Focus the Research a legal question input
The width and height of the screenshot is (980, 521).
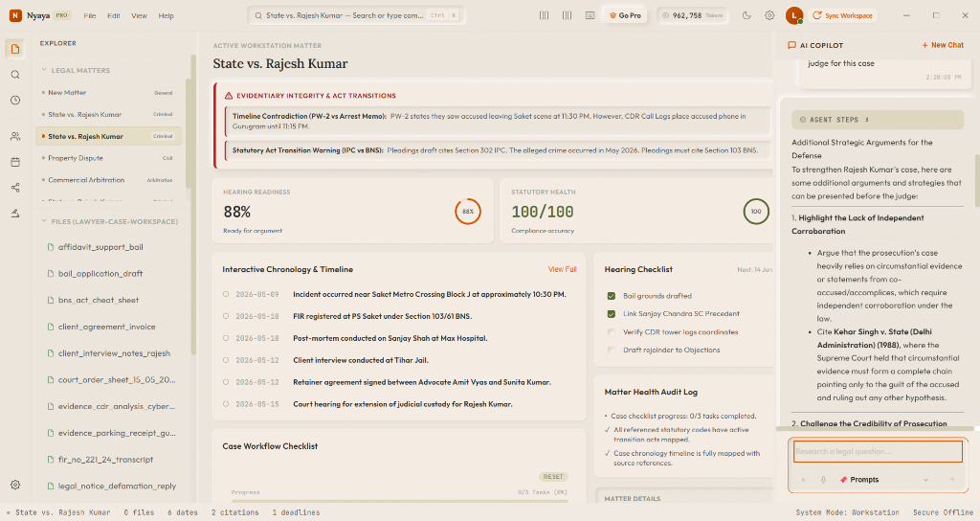878,452
